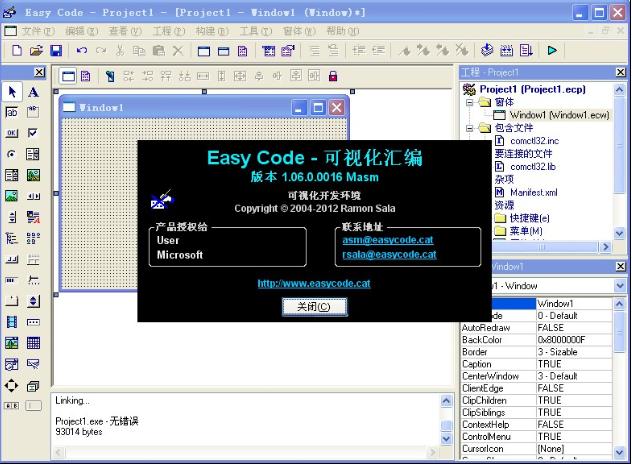
Task: Select the Animation film-strip control tool
Action: click(x=12, y=322)
